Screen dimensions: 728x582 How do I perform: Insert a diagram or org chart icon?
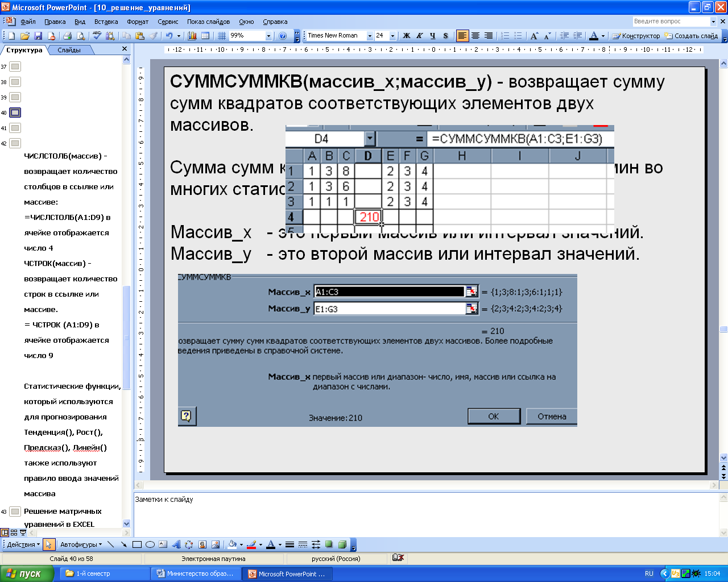coord(189,544)
